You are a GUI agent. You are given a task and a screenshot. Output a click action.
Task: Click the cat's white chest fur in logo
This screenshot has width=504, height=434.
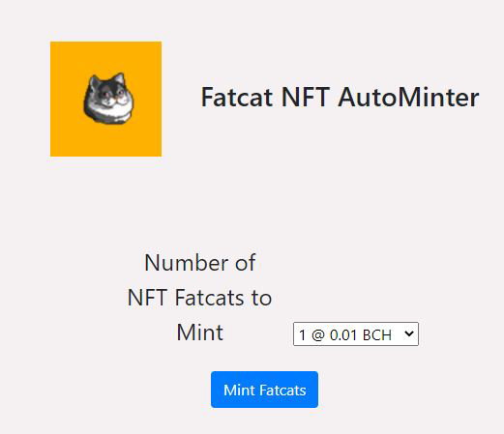[109, 113]
